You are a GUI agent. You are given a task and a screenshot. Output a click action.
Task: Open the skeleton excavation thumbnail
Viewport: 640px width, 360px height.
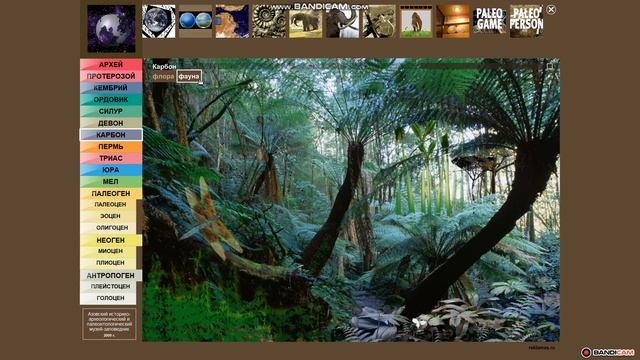click(379, 22)
